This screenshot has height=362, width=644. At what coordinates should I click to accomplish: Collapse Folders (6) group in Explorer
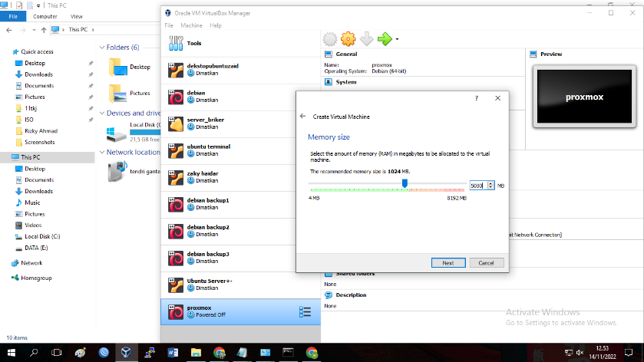(x=102, y=48)
